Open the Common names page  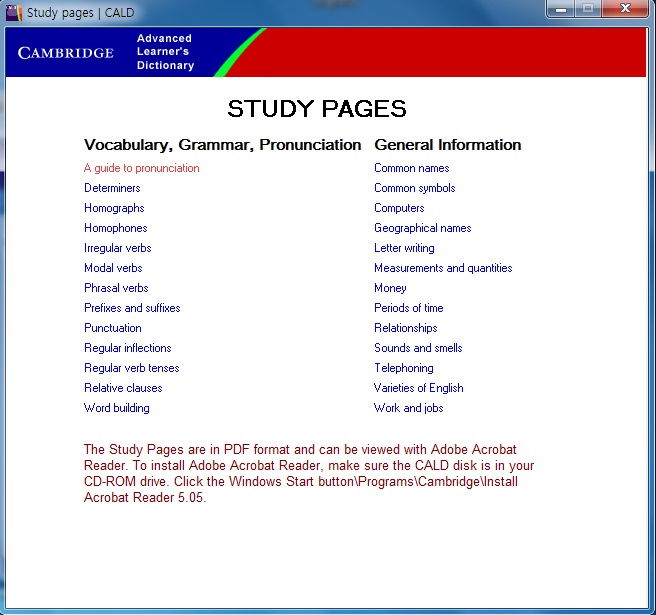tap(412, 168)
